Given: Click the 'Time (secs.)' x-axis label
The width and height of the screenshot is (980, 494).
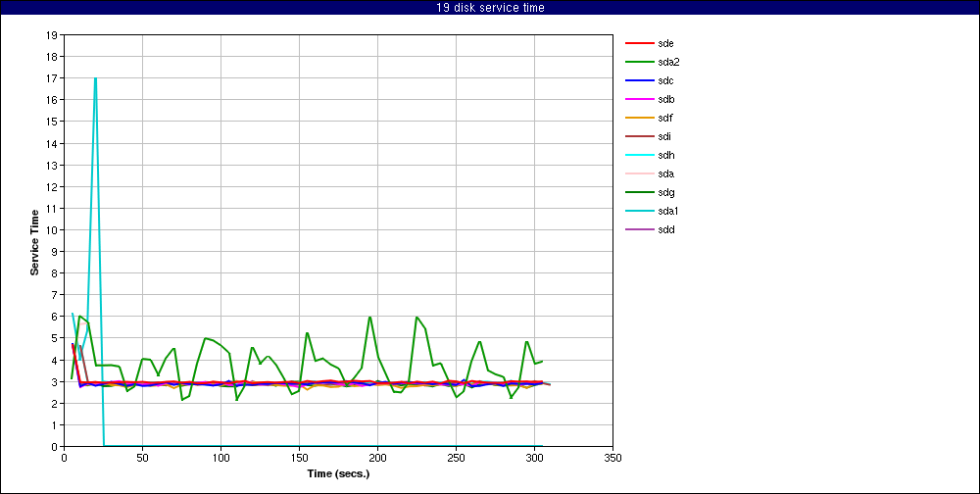Looking at the screenshot, I should [x=338, y=473].
